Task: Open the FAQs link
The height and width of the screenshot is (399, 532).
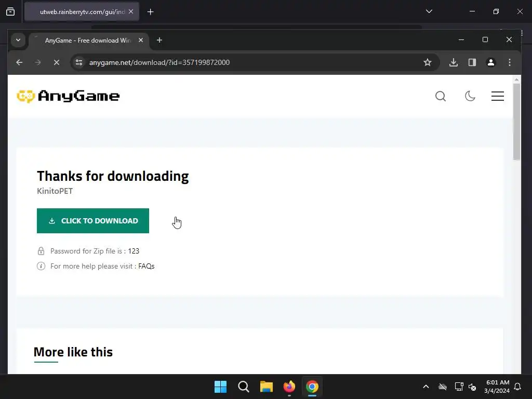Action: [146, 266]
